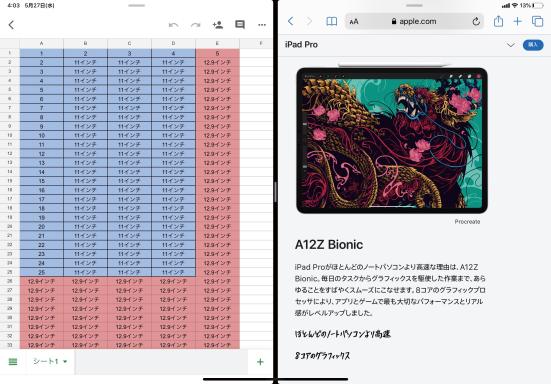Click handwritten note ほとんどのノートパソコンより高速
Viewport: 551px width, 384px height.
343,334
